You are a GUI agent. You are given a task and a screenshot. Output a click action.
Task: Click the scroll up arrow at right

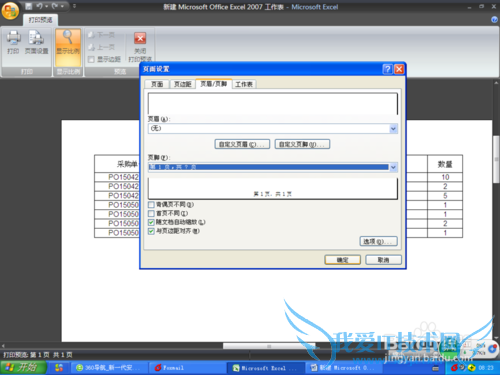[x=496, y=83]
